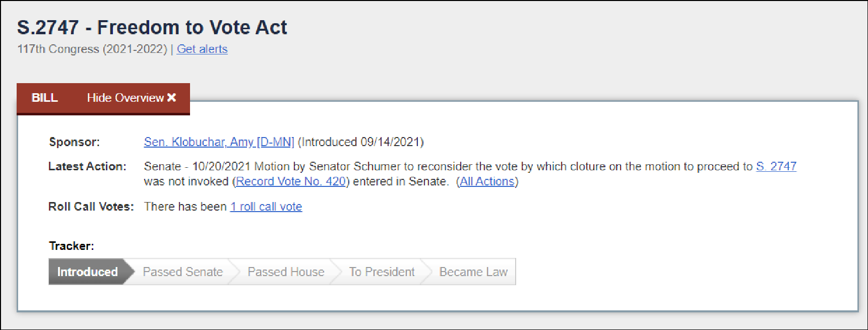
Task: Follow the S. 2747 bill link
Action: click(776, 166)
